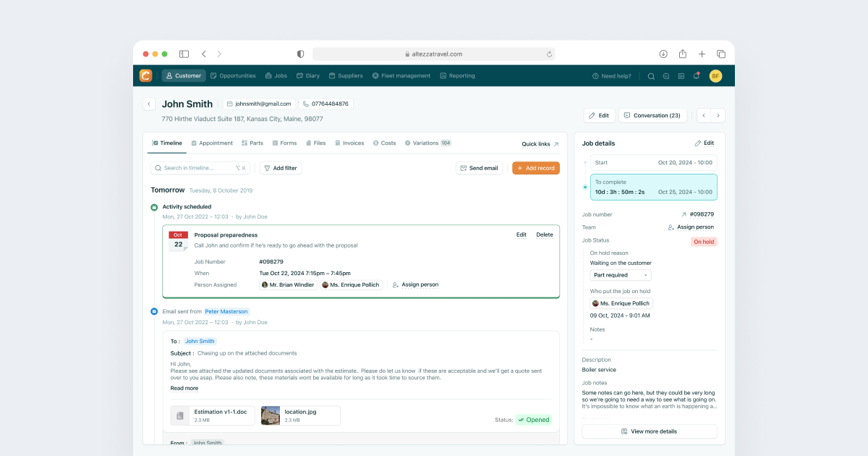Open a new tab with plus icon
The height and width of the screenshot is (456, 868).
[702, 54]
